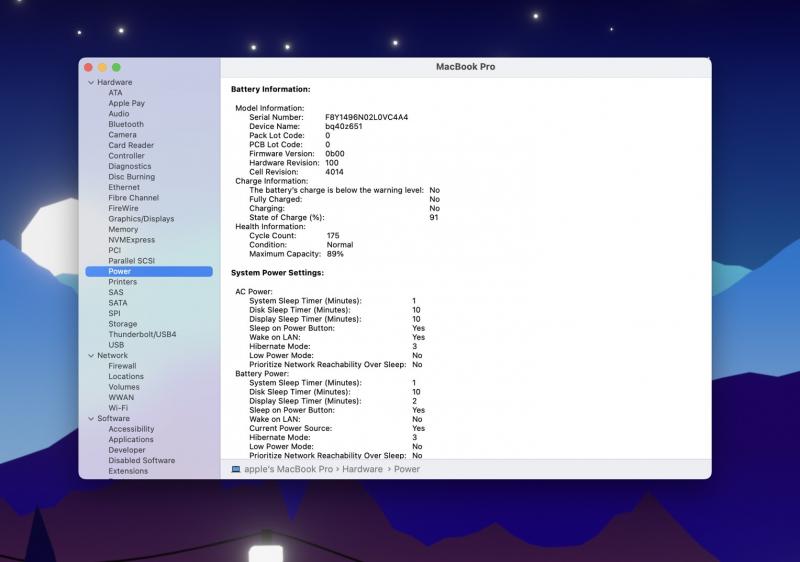Click the Battery Information heading

click(x=270, y=89)
